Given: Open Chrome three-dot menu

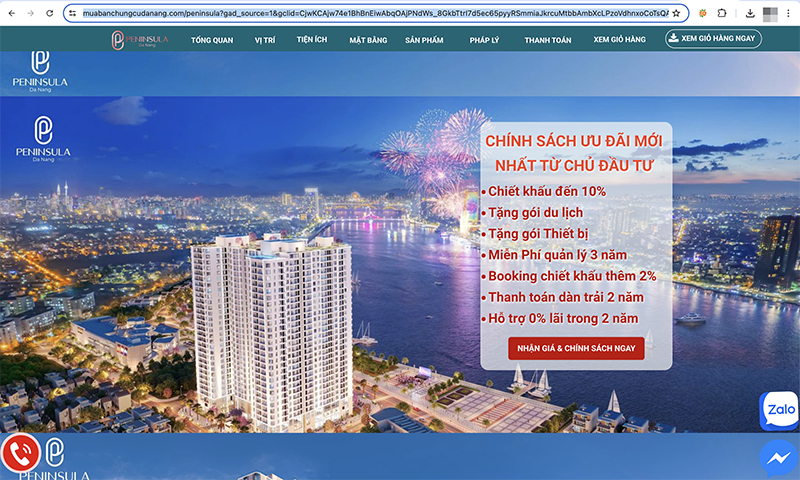Looking at the screenshot, I should click(x=788, y=13).
